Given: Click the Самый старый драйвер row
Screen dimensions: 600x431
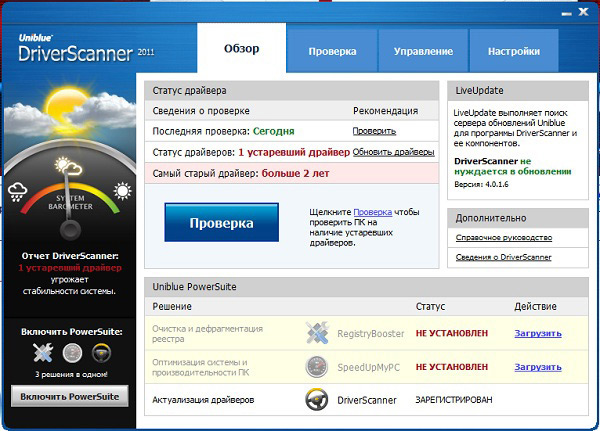Looking at the screenshot, I should click(292, 173).
